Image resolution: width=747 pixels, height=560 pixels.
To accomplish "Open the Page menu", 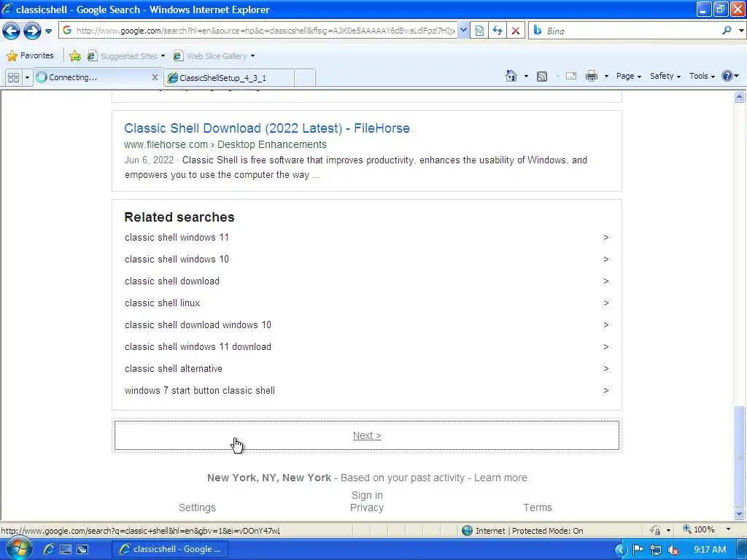I will click(628, 76).
